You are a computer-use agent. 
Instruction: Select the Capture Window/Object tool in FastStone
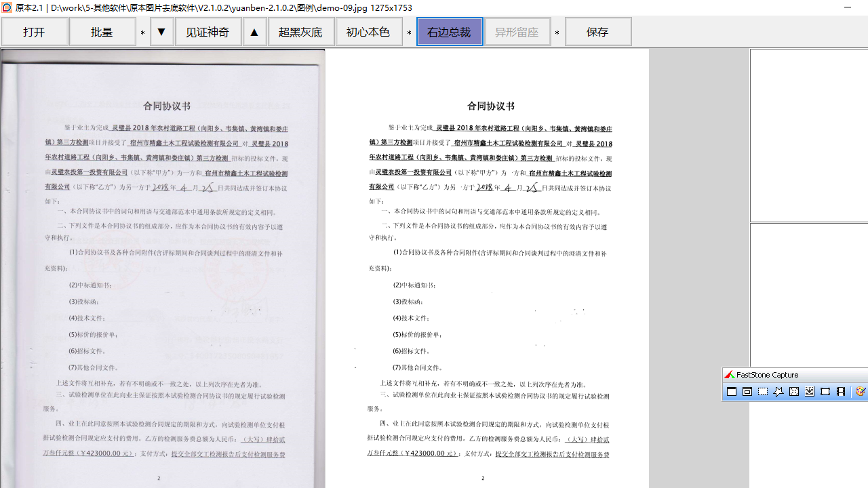click(747, 391)
